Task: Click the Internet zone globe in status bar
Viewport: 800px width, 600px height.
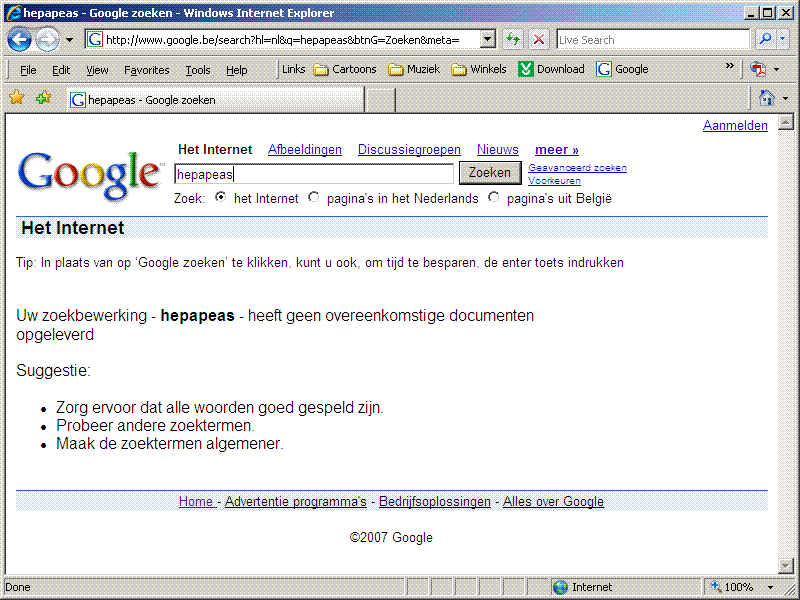Action: click(560, 587)
